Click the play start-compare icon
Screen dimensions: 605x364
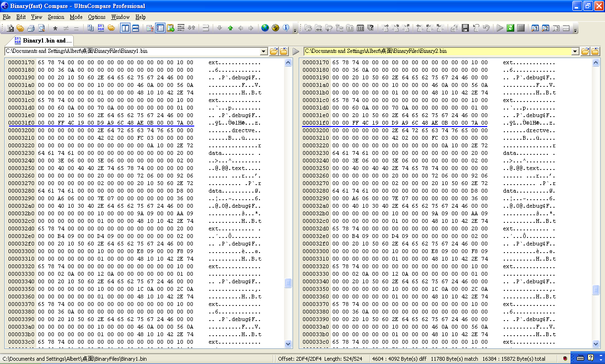tap(500, 28)
